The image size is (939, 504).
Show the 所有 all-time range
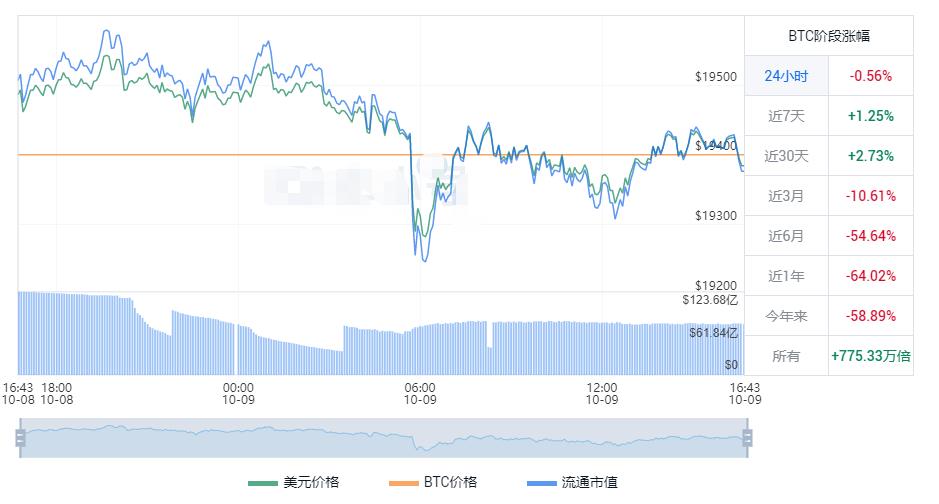point(786,356)
